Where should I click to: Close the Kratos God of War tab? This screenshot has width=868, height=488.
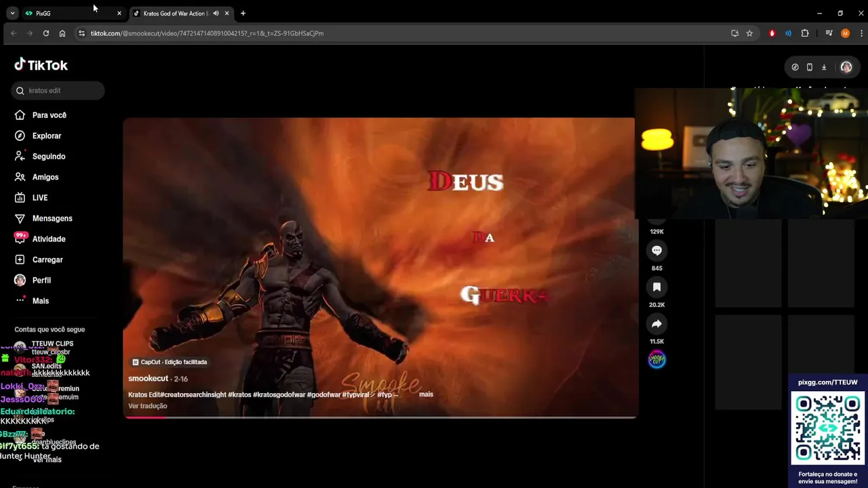point(226,13)
